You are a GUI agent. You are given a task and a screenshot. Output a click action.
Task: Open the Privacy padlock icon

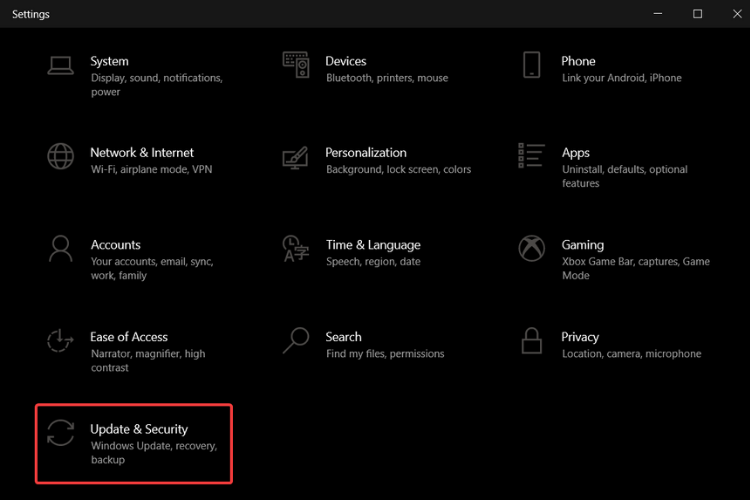(531, 341)
